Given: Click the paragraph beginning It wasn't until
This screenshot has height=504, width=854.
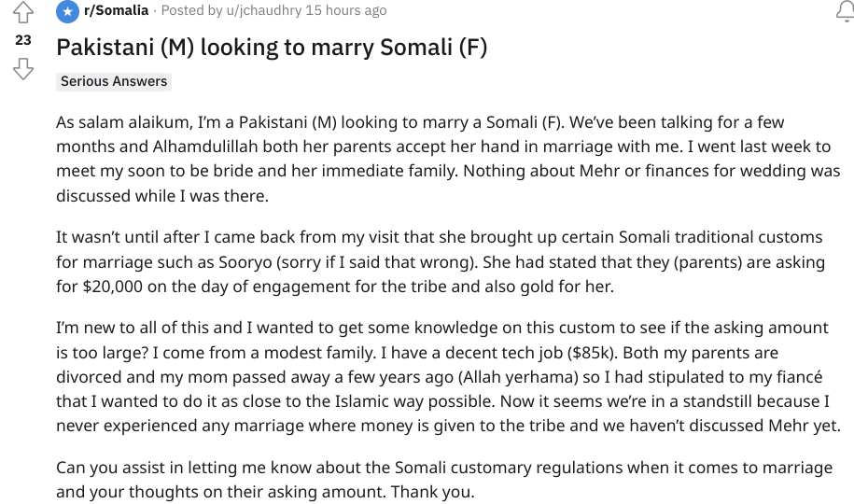Looking at the screenshot, I should point(441,261).
